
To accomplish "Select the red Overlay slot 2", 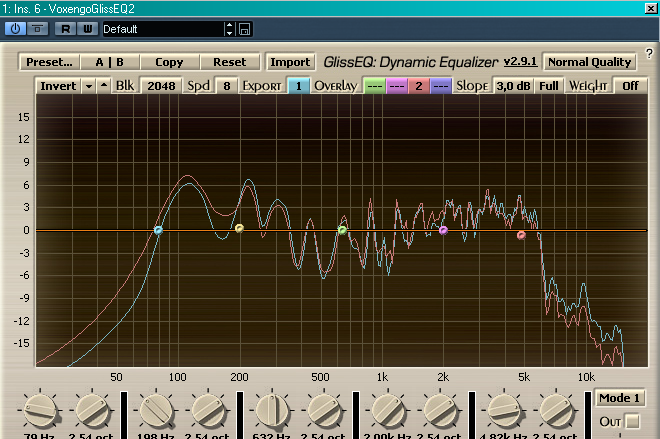I will coord(419,86).
